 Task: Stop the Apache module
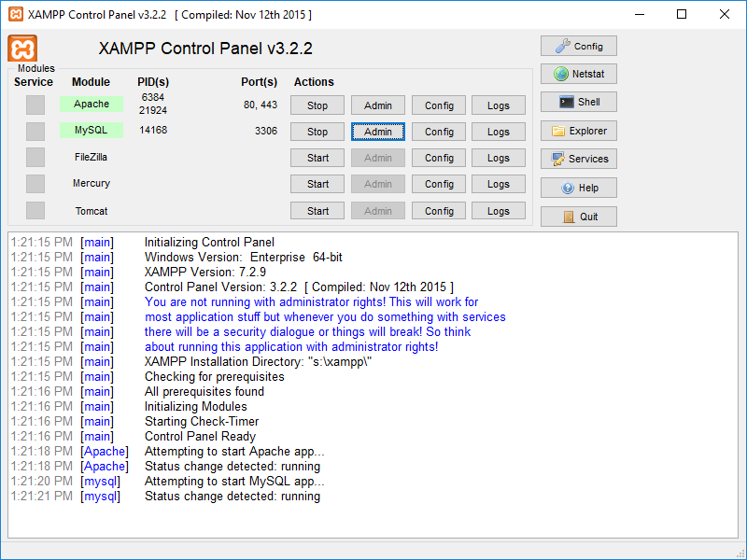coord(317,105)
